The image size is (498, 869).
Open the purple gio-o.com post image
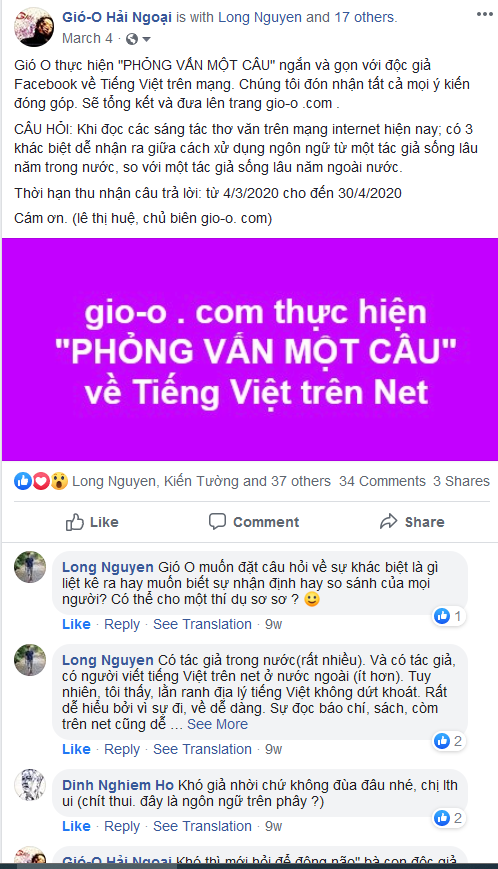(x=249, y=349)
